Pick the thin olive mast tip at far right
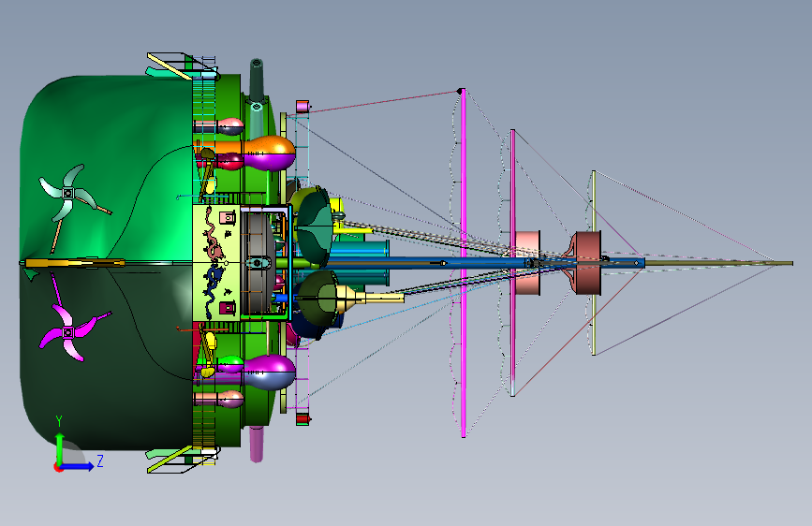 pyautogui.click(x=718, y=264)
